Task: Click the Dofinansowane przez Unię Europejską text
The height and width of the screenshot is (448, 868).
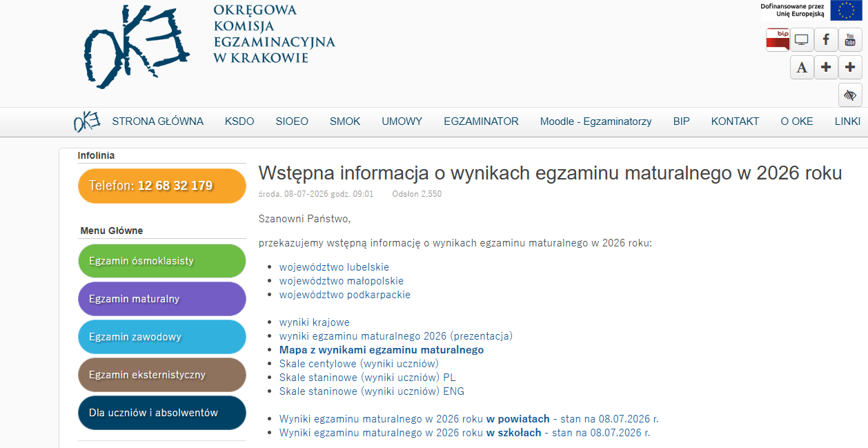Action: 792,10
